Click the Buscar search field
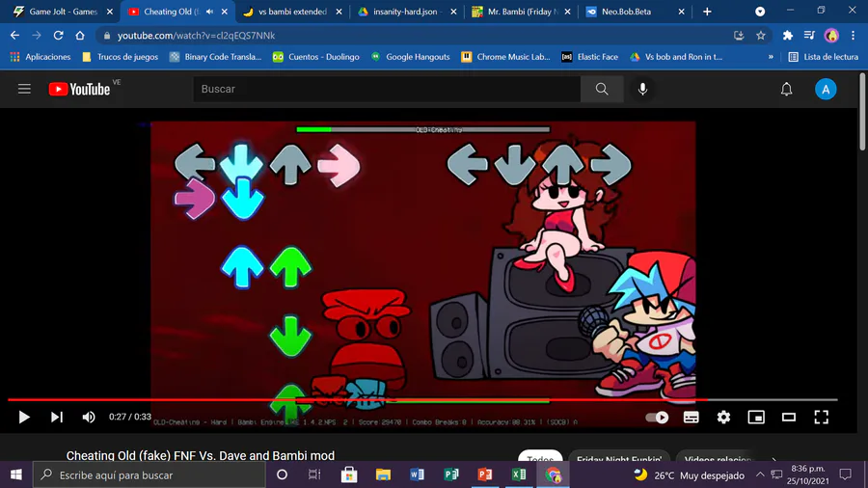868x488 pixels. point(387,89)
